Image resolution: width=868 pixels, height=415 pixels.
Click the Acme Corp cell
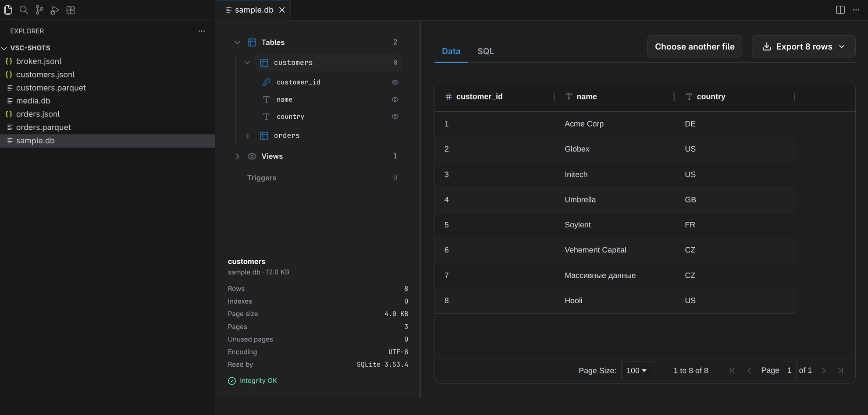click(615, 124)
